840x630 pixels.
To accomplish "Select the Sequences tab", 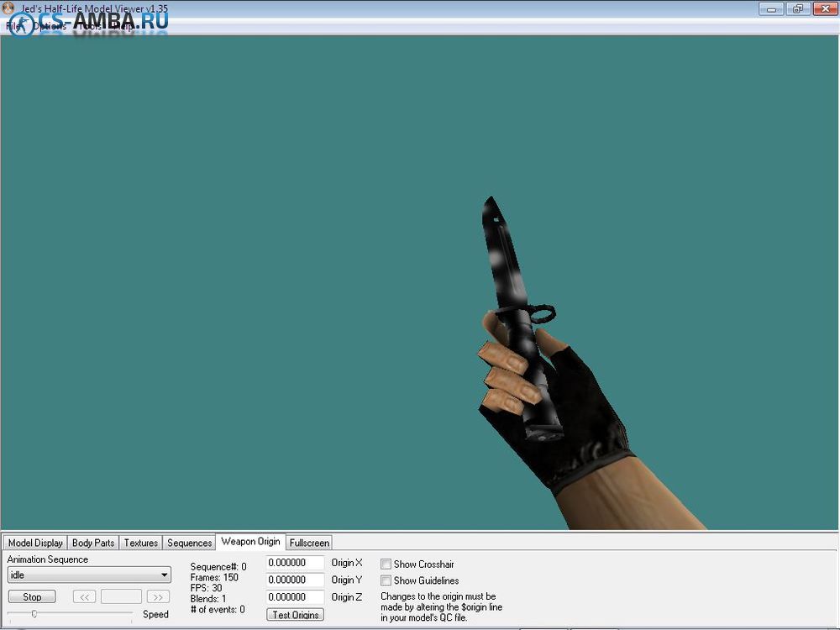I will (190, 543).
